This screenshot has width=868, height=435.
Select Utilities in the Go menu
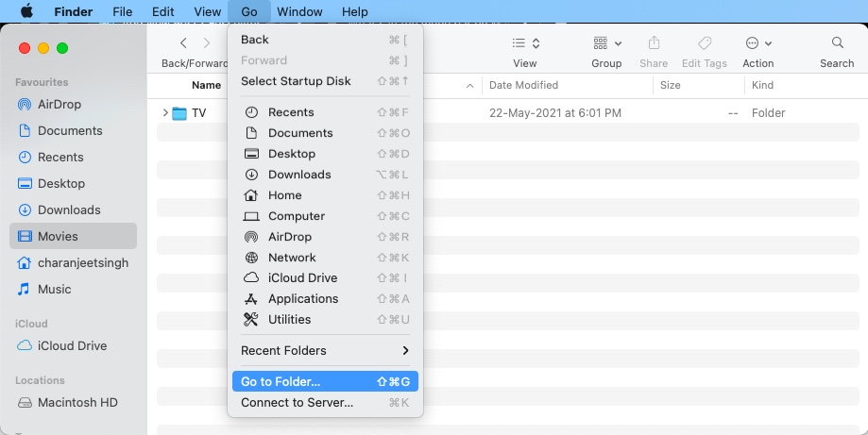325,320
